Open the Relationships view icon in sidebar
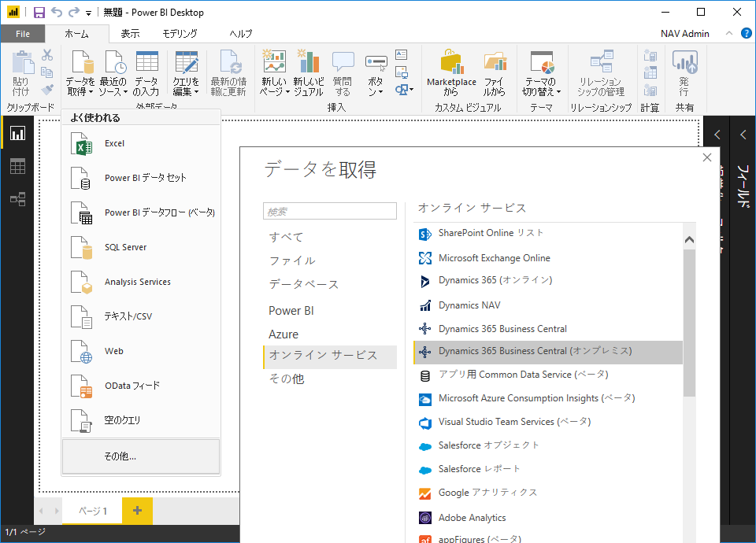The height and width of the screenshot is (543, 756). [17, 199]
